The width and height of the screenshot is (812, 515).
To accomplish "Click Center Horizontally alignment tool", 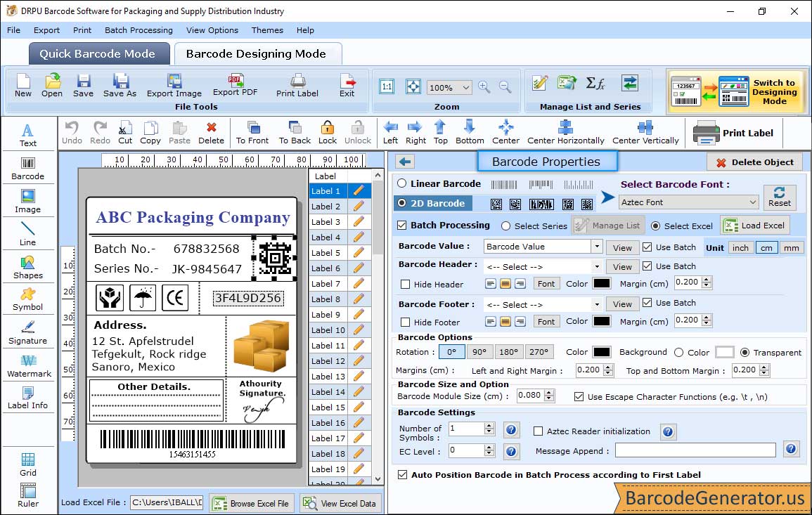I will point(565,133).
